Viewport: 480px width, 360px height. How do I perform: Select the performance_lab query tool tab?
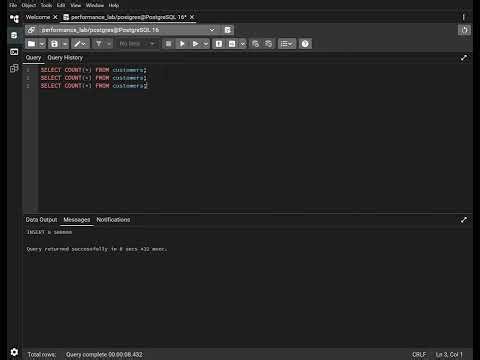click(x=128, y=17)
